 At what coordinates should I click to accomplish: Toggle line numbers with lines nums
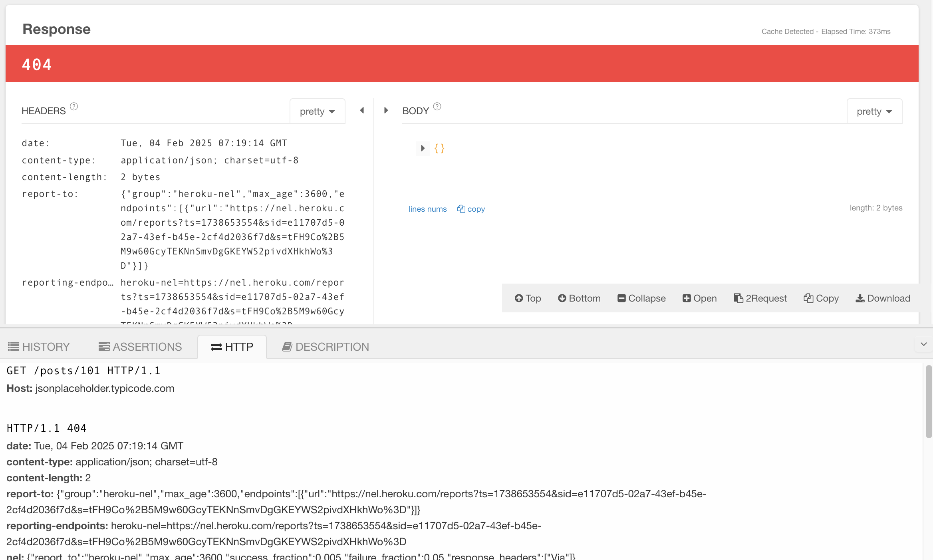[427, 209]
